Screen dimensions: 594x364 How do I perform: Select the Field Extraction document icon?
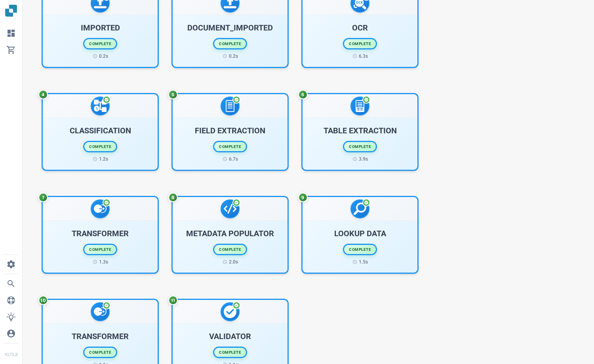pyautogui.click(x=230, y=106)
